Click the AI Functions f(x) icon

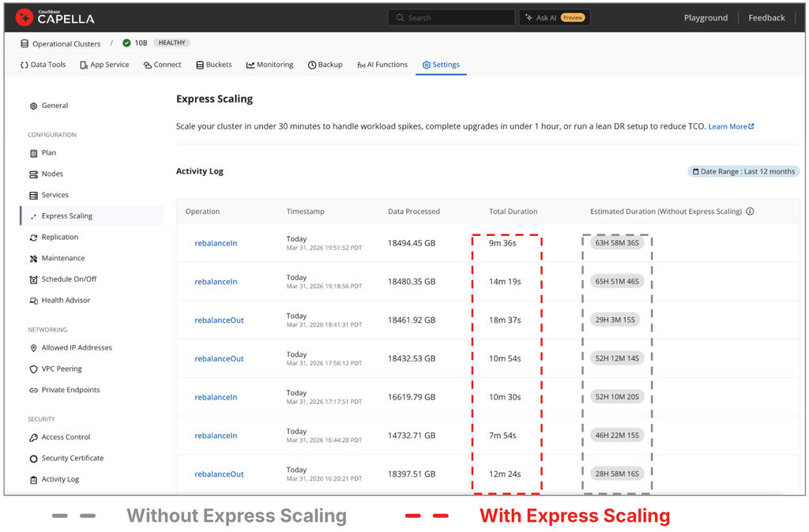click(x=361, y=65)
